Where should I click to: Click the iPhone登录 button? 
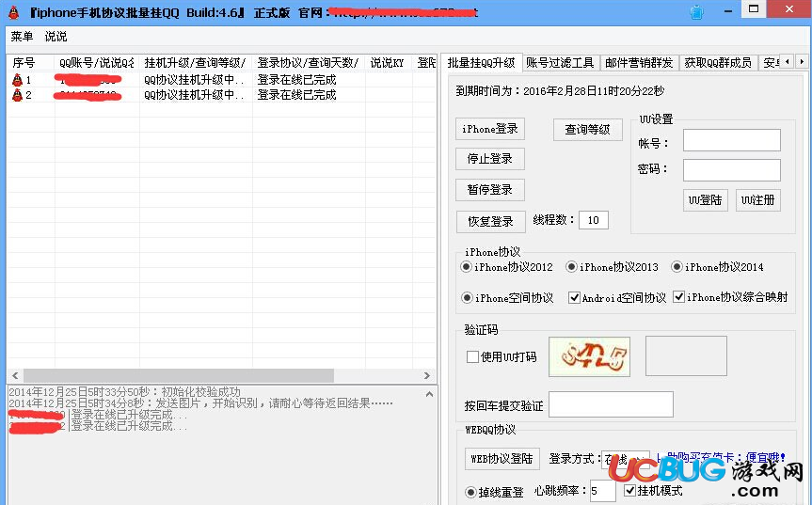tap(490, 129)
